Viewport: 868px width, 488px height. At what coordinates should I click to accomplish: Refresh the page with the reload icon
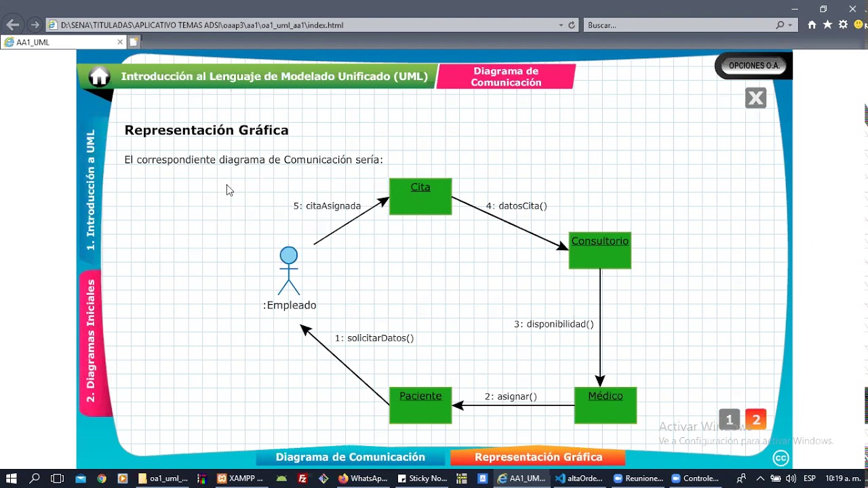(x=572, y=25)
